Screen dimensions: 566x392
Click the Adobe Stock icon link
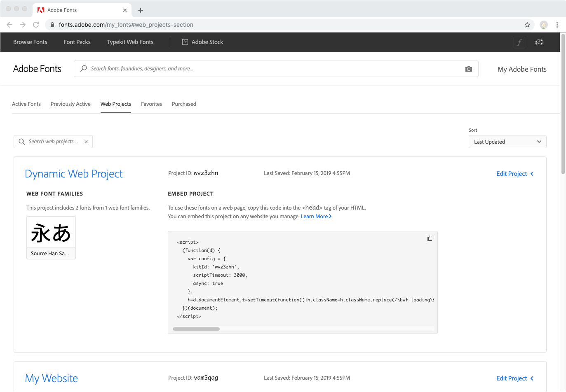click(202, 42)
